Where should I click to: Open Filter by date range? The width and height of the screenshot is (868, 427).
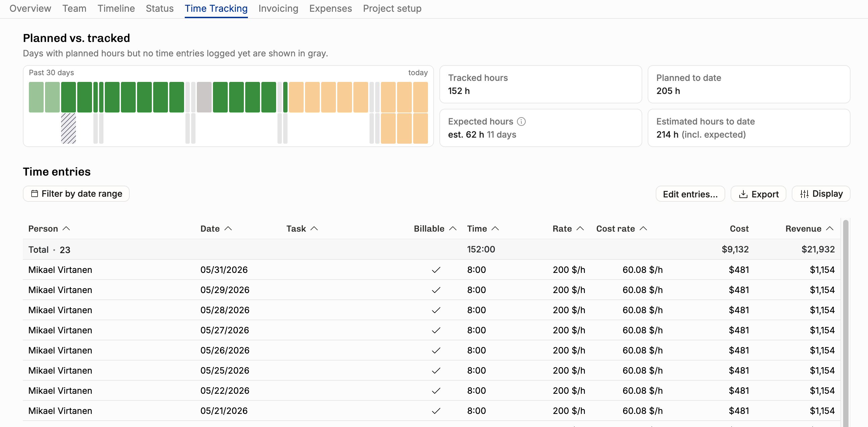click(x=76, y=194)
